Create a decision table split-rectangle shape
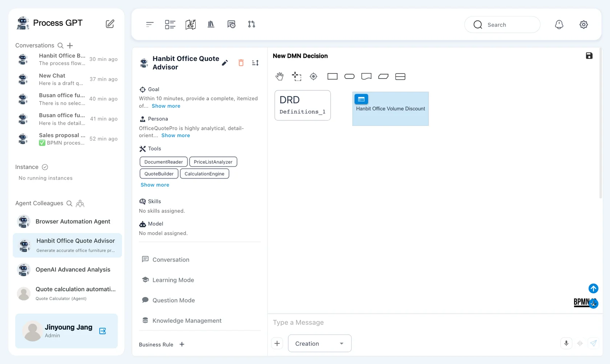 click(x=400, y=77)
